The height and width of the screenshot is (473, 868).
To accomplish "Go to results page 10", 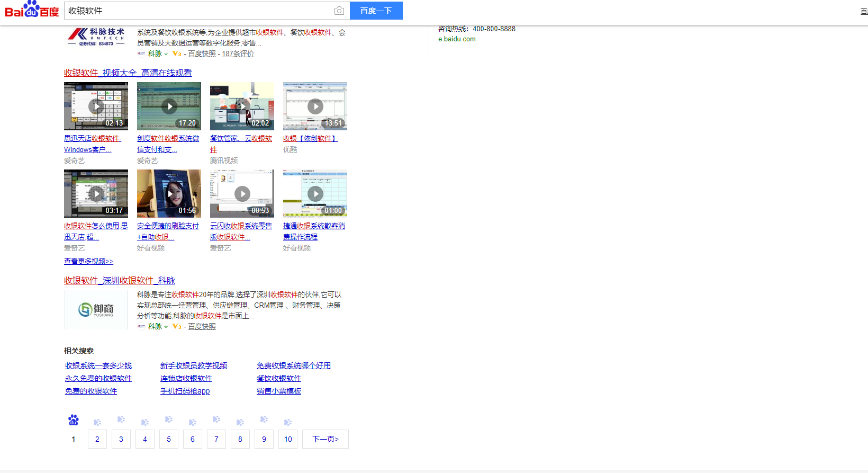I will click(288, 439).
